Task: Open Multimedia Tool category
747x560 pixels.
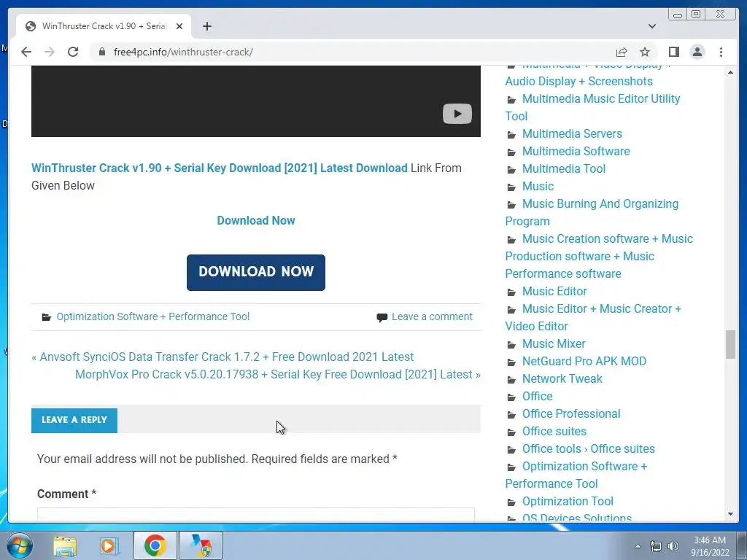Action: coord(564,168)
